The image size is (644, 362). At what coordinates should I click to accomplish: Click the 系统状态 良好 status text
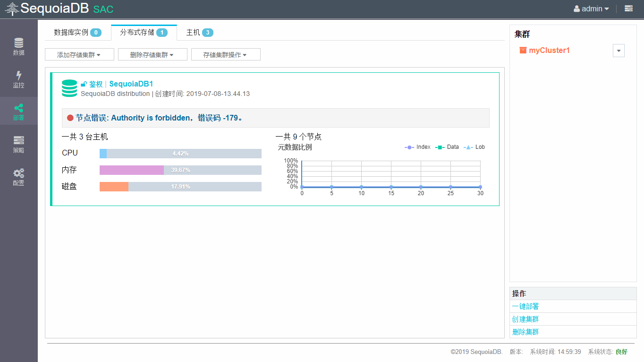point(608,352)
